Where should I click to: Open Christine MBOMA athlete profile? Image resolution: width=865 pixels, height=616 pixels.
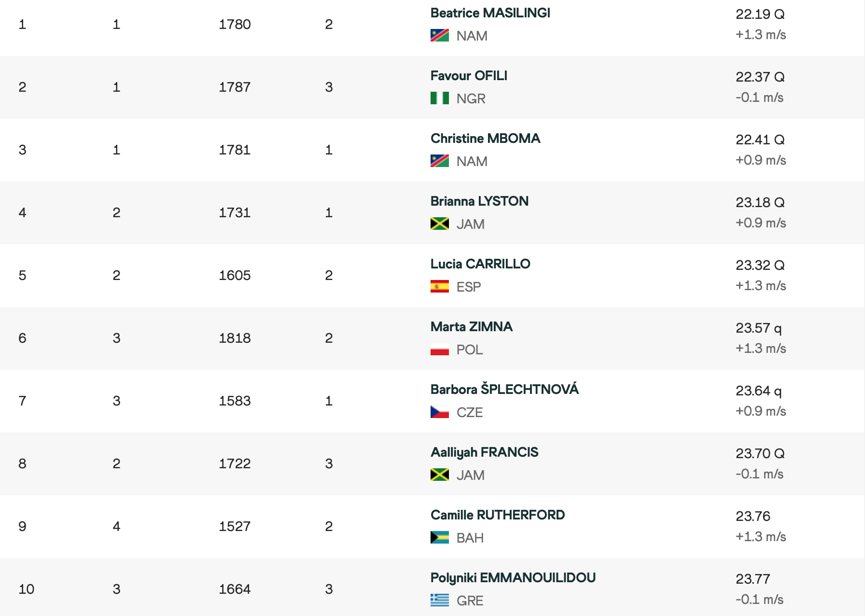485,139
